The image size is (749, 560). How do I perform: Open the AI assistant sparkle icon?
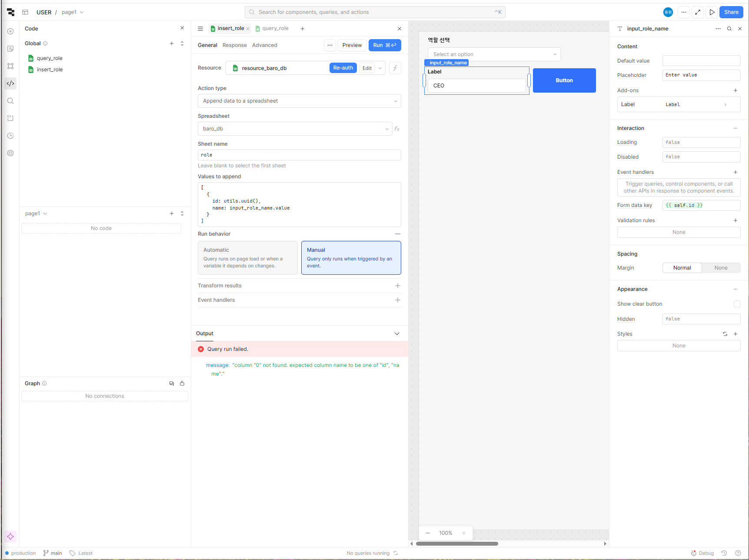click(x=10, y=537)
